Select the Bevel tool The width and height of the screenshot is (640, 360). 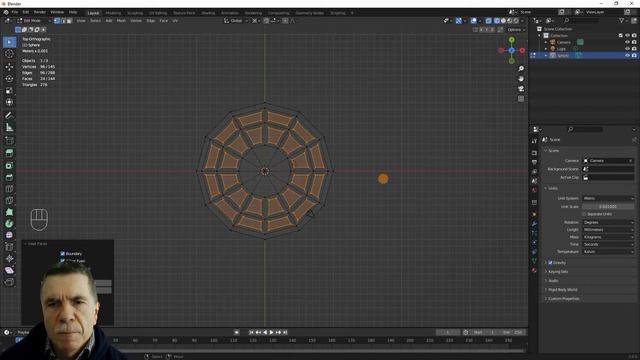pos(9,177)
